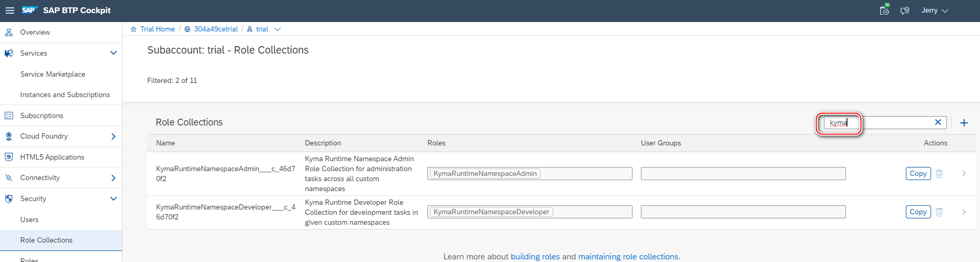Navigate to Trial Home breadcrumb
This screenshot has height=262, width=980.
tap(158, 29)
